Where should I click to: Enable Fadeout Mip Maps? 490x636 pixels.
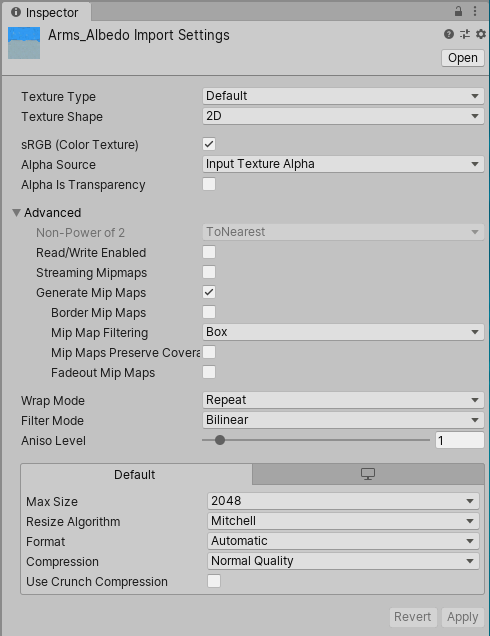pyautogui.click(x=209, y=372)
